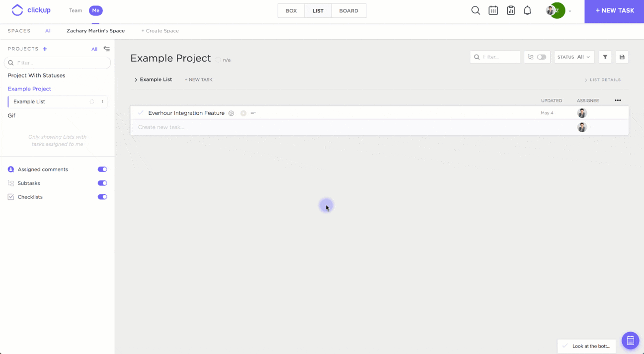Click the UPDATED column header
The height and width of the screenshot is (354, 644).
click(x=552, y=100)
